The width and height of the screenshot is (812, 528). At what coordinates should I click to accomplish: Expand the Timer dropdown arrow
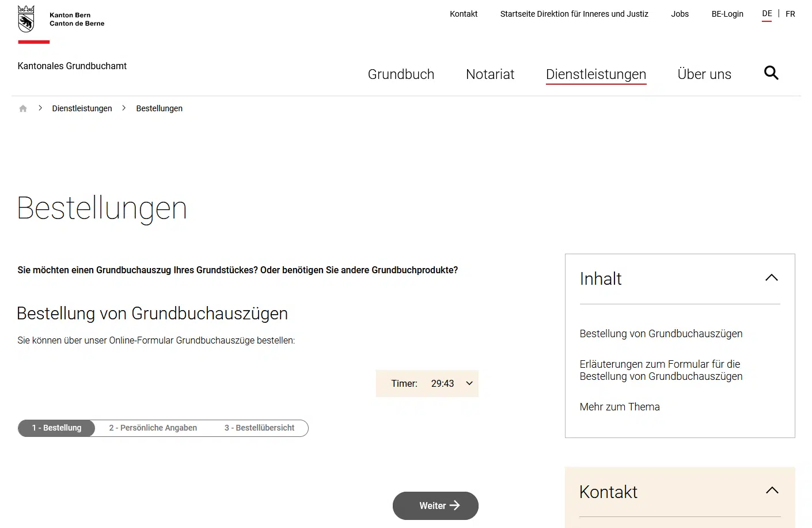(x=469, y=383)
